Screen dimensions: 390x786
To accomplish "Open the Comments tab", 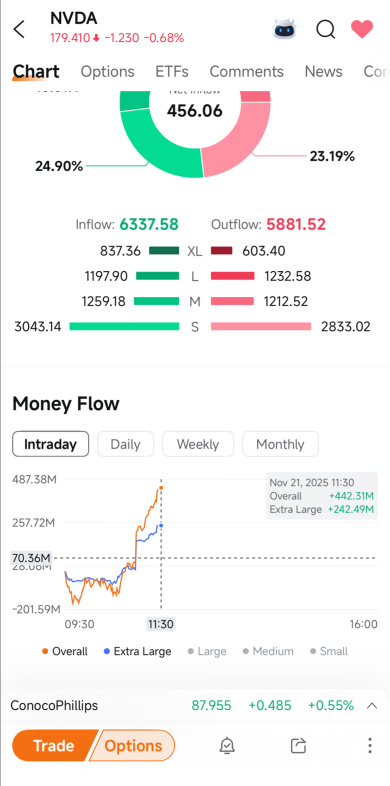I will click(x=247, y=72).
